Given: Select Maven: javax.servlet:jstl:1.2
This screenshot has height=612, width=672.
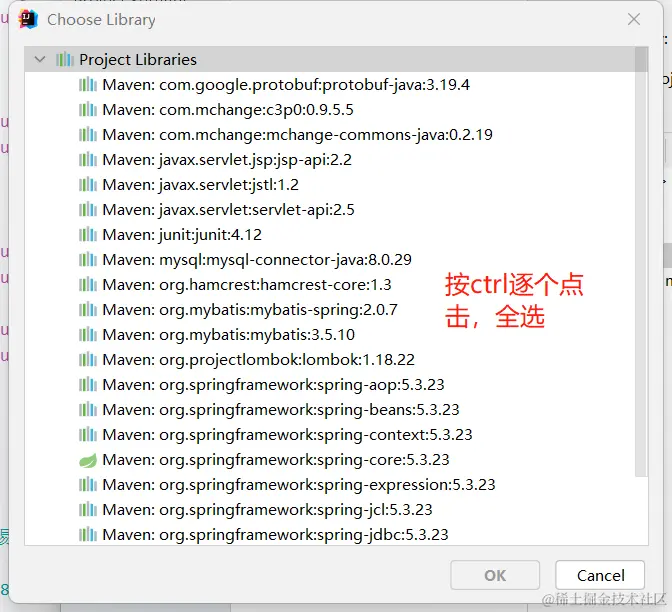Looking at the screenshot, I should pyautogui.click(x=201, y=185).
